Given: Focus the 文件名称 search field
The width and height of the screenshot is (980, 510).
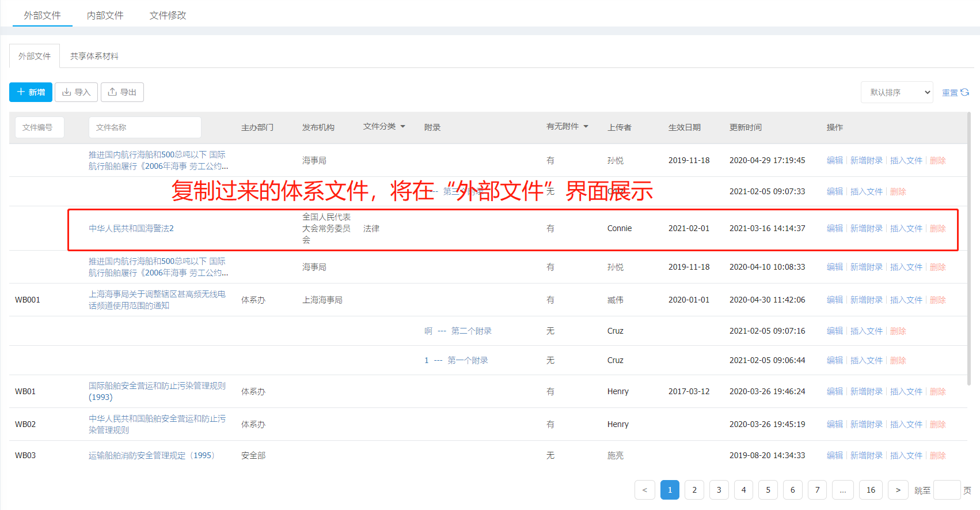Looking at the screenshot, I should (x=145, y=127).
